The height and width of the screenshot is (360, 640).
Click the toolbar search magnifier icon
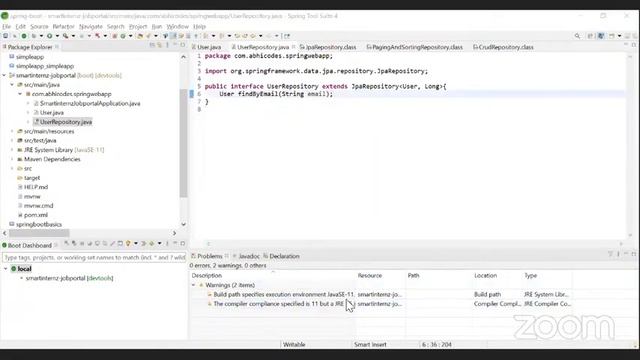tap(577, 36)
